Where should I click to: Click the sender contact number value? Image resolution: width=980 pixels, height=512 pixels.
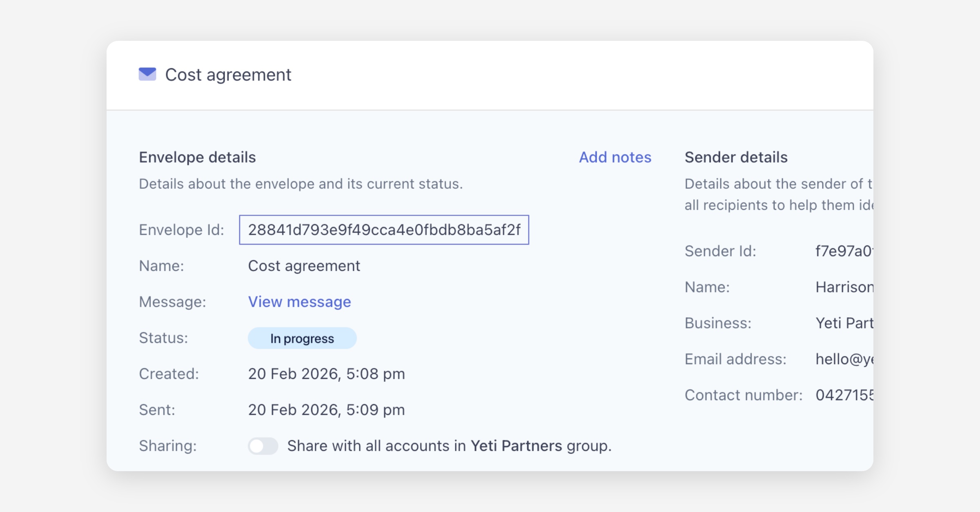[x=844, y=395]
